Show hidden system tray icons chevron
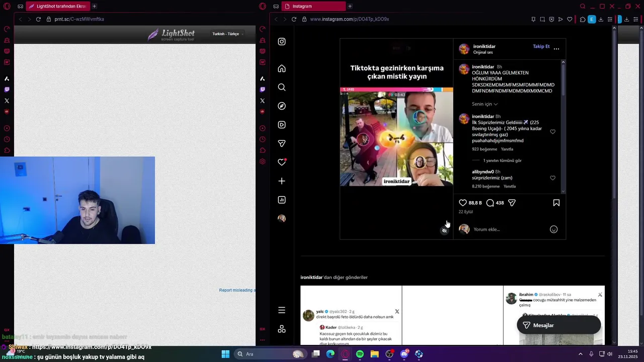 [x=580, y=354]
